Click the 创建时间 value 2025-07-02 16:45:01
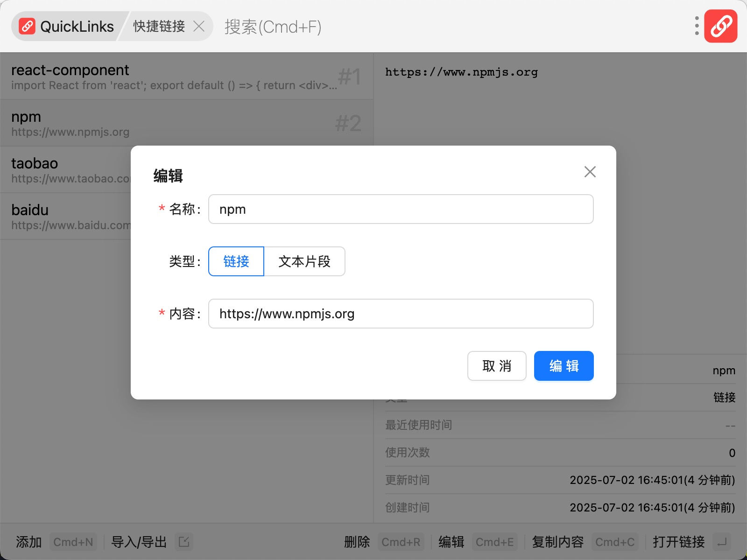The width and height of the screenshot is (747, 560). coord(652,508)
